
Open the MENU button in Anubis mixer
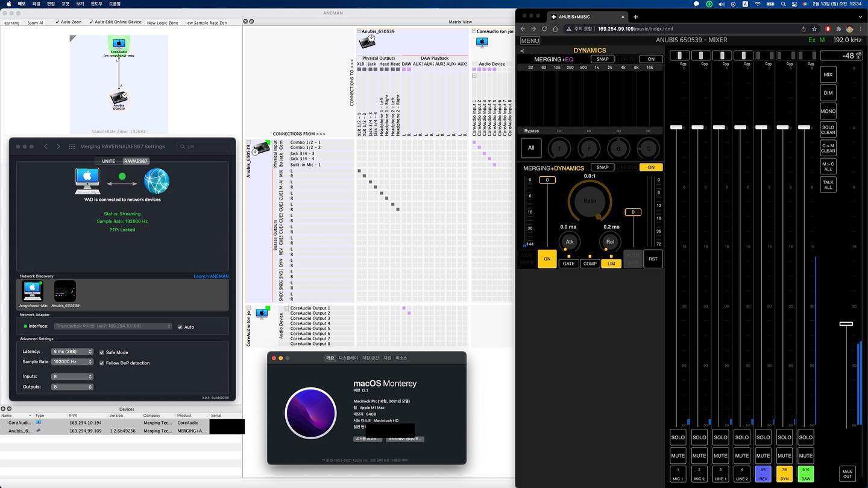tap(530, 41)
